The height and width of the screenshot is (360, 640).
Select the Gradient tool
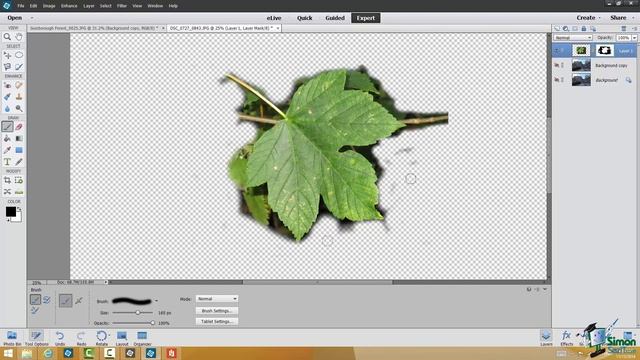click(x=19, y=138)
